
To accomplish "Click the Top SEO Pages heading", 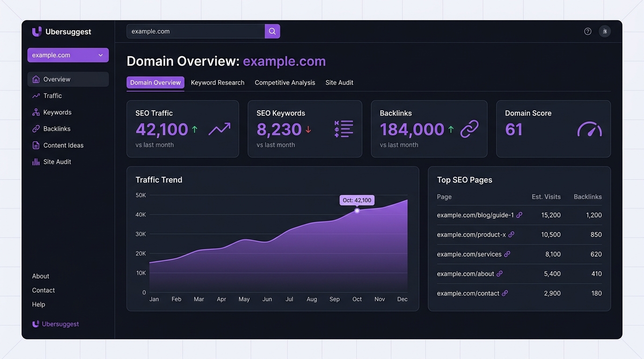I will pyautogui.click(x=464, y=180).
